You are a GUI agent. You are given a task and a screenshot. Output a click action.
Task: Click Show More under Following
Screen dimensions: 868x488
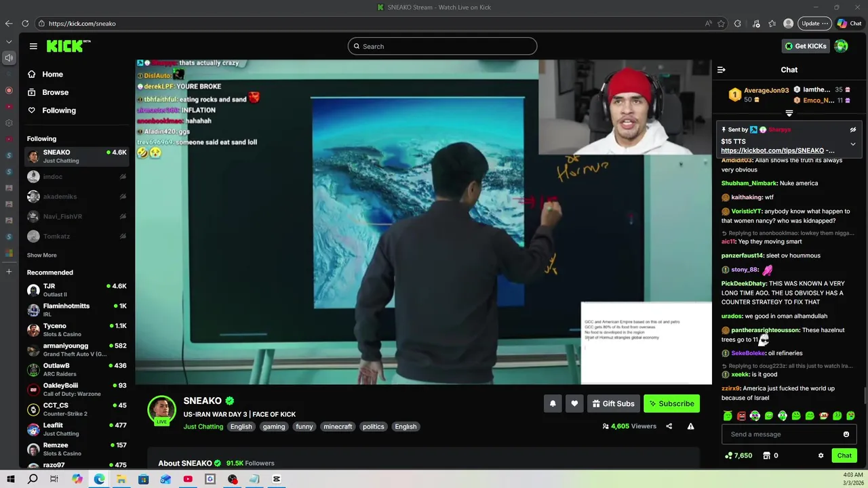click(x=42, y=256)
